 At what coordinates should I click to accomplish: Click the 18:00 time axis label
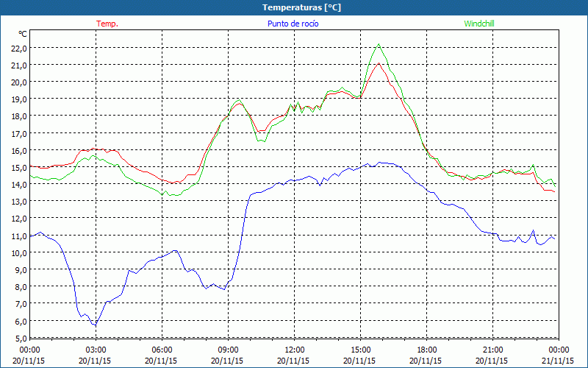coord(426,350)
